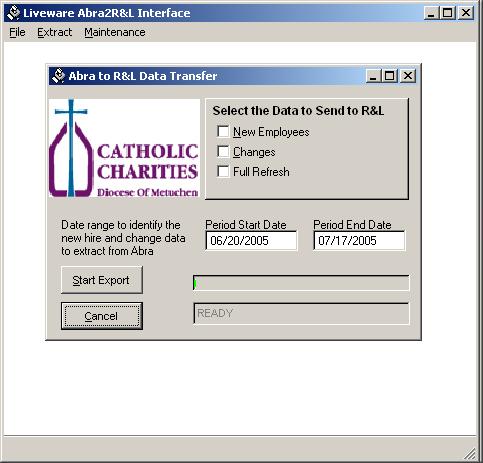Screen dimensions: 483x463
Task: Maximize the Abra to R&L Data Transfer dialog
Action: tap(389, 76)
